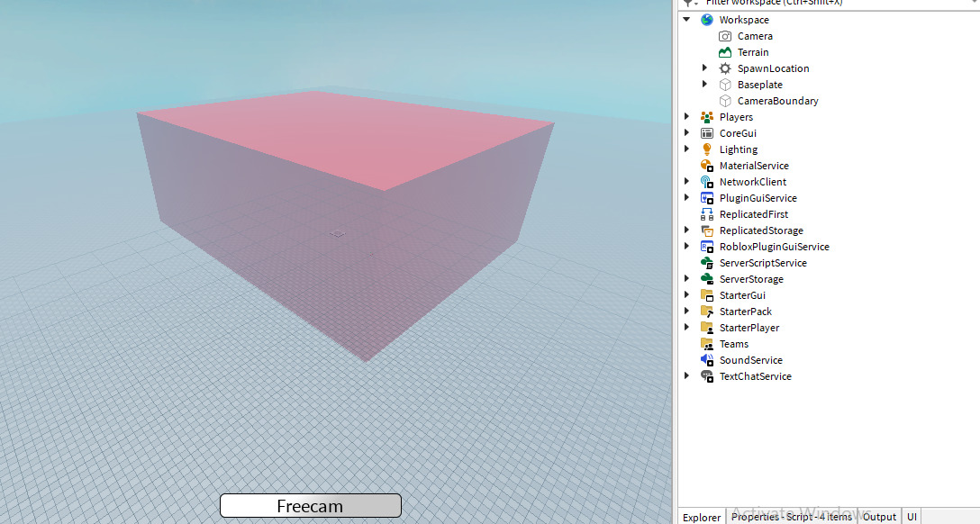Click the ServerScriptService icon
980x524 pixels.
click(x=708, y=263)
